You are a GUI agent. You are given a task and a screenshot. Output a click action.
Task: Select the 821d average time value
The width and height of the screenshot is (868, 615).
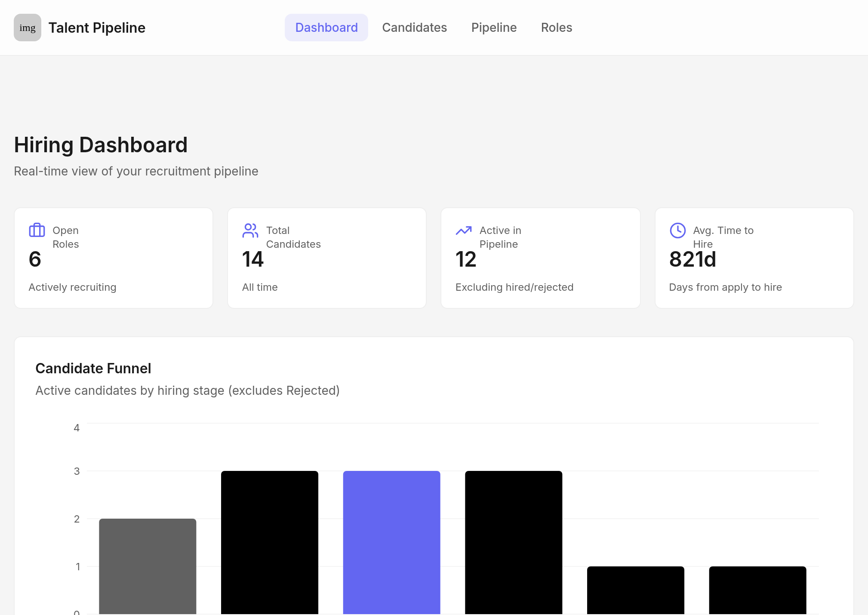click(693, 259)
